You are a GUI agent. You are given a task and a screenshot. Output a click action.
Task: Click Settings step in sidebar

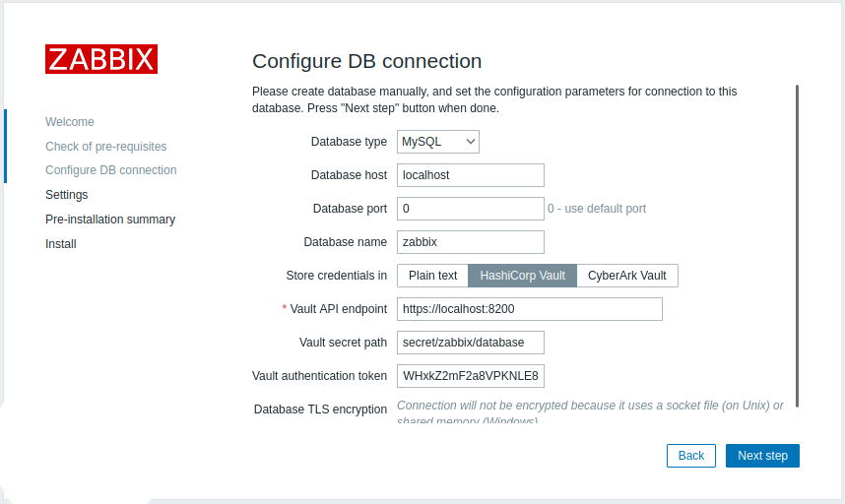tap(66, 194)
